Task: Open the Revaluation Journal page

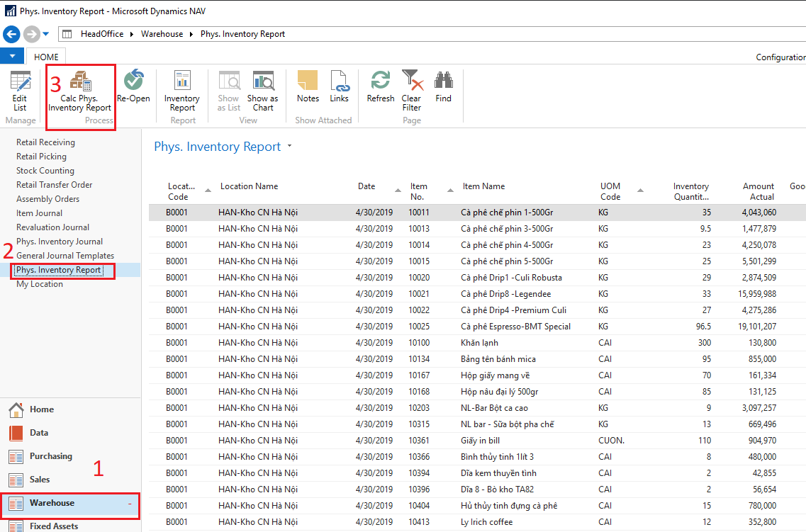Action: 53,227
